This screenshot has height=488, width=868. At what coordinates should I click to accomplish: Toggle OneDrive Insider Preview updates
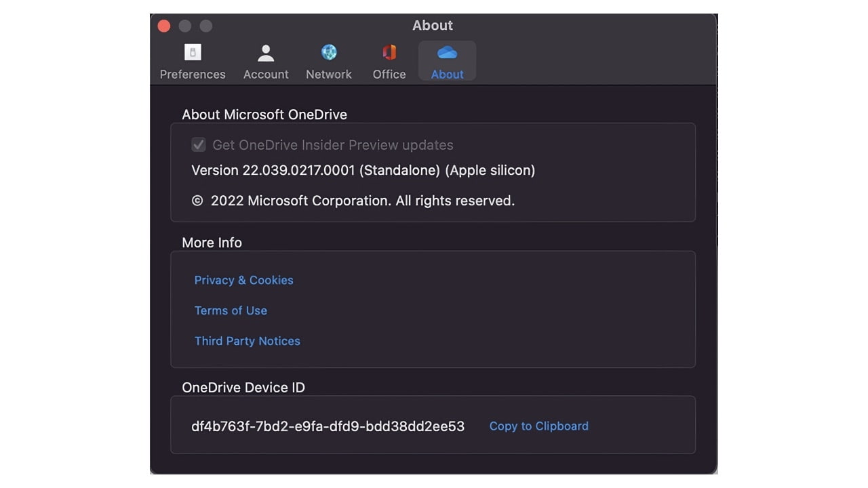click(198, 144)
